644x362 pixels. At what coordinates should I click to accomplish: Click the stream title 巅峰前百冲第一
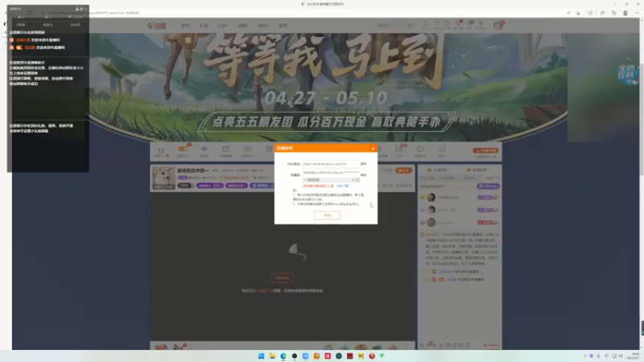(x=193, y=171)
